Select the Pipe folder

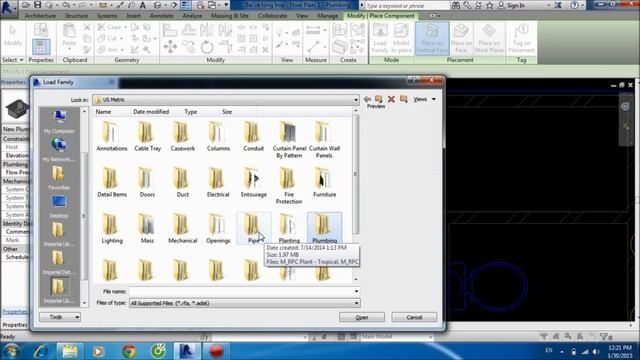(x=253, y=229)
